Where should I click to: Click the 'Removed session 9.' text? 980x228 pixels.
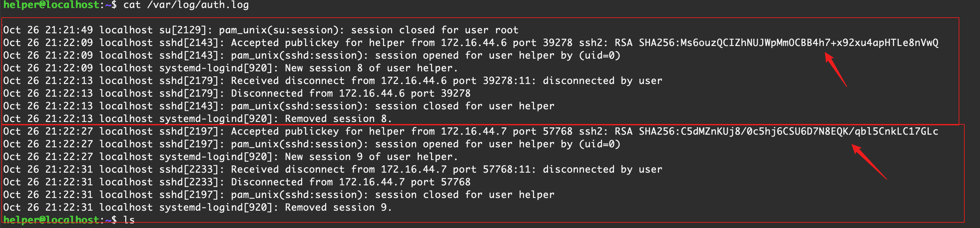(x=338, y=207)
